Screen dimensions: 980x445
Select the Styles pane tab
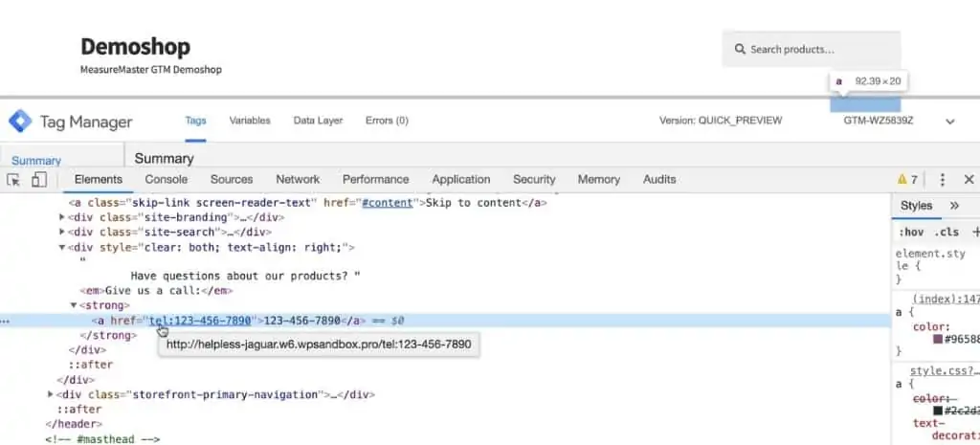pos(916,206)
